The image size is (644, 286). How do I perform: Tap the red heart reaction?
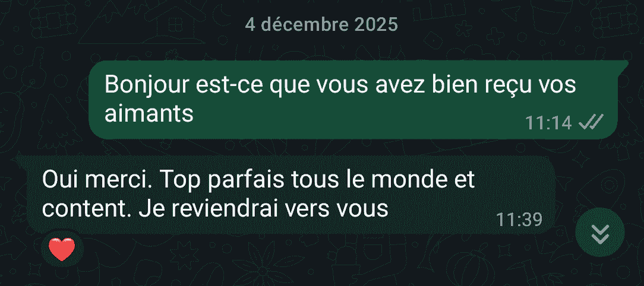pos(62,249)
